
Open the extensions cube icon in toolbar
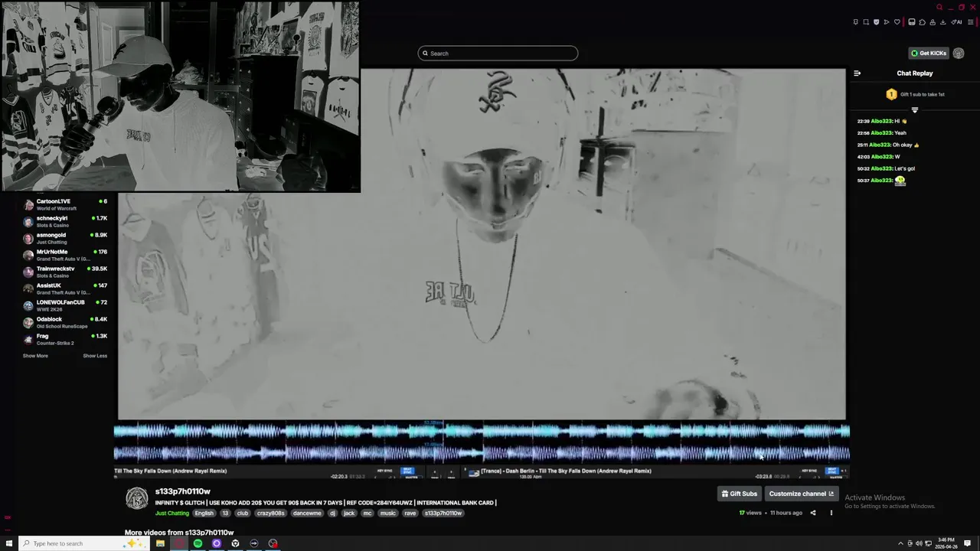(923, 22)
